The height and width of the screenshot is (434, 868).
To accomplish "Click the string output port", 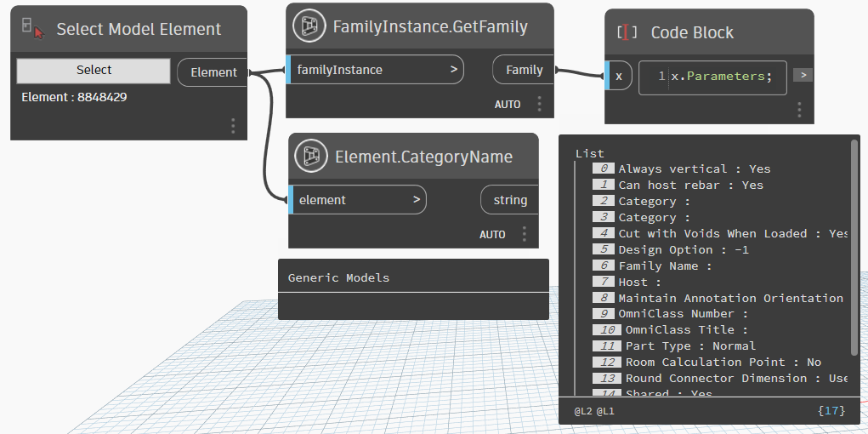I will [x=510, y=200].
